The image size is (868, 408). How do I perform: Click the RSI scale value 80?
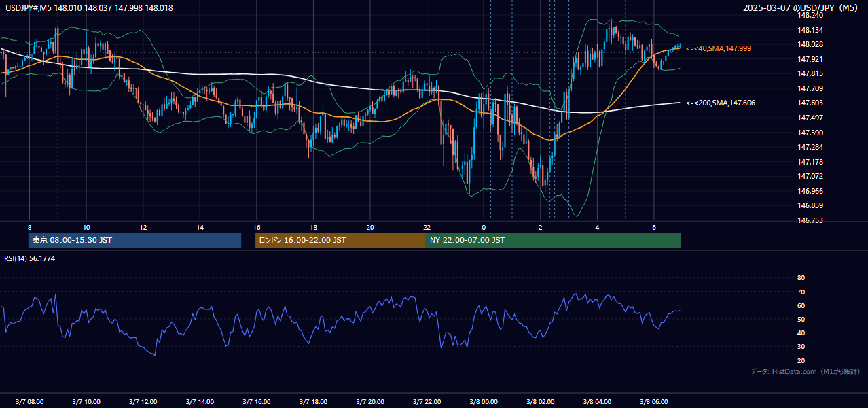[801, 278]
